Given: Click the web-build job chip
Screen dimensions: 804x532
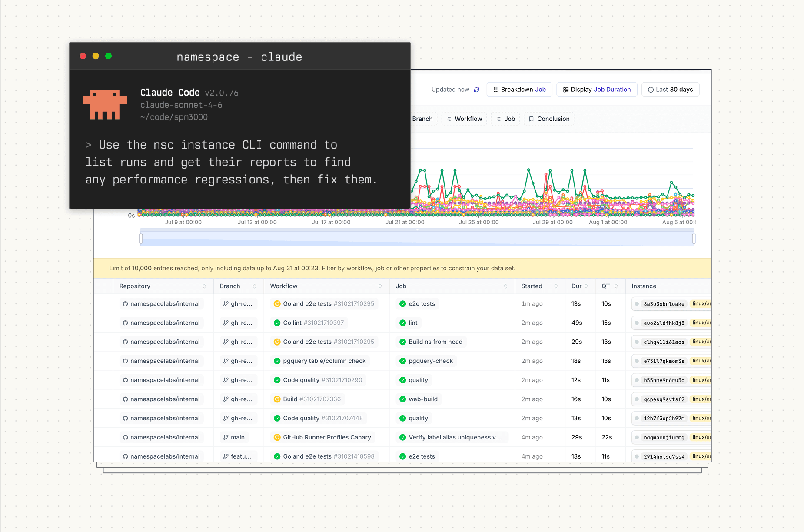Looking at the screenshot, I should 419,399.
